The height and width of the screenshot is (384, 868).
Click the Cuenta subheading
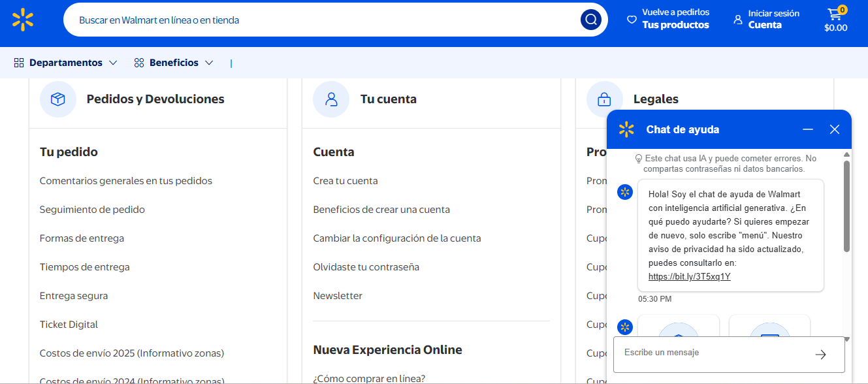334,152
